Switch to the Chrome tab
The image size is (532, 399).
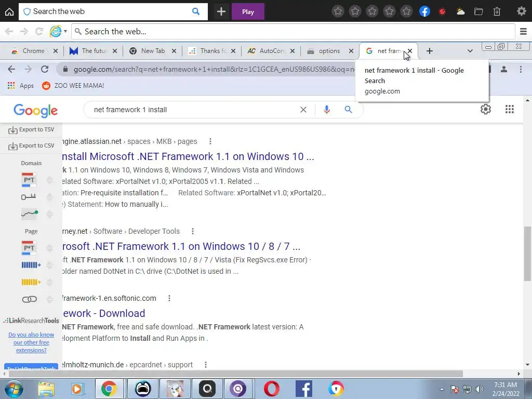coord(33,51)
